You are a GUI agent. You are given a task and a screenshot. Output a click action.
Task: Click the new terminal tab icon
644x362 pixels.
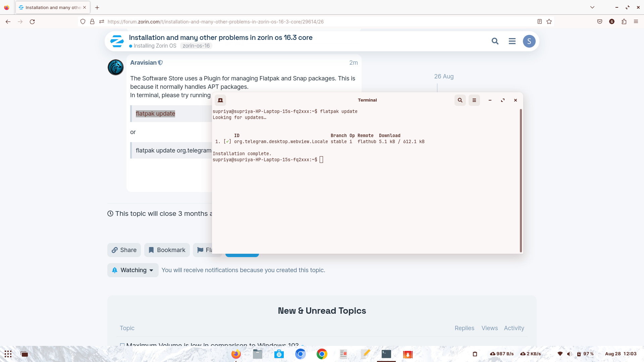[x=220, y=100]
